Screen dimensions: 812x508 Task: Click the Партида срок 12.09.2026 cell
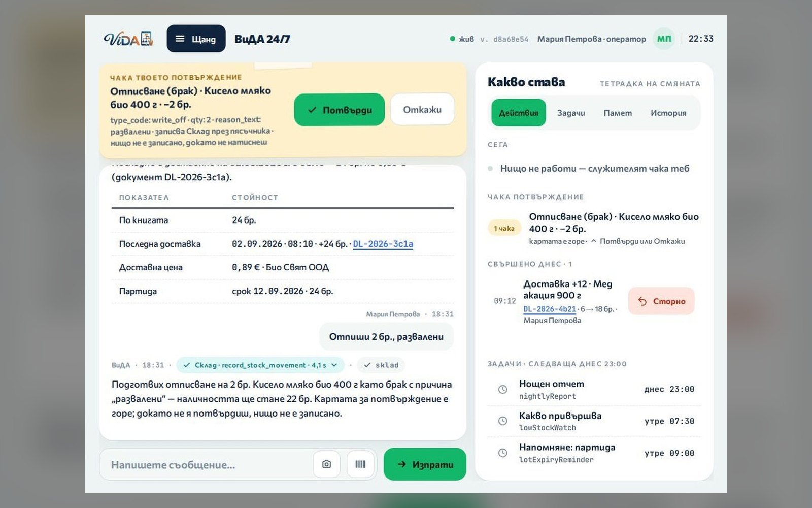click(x=283, y=291)
